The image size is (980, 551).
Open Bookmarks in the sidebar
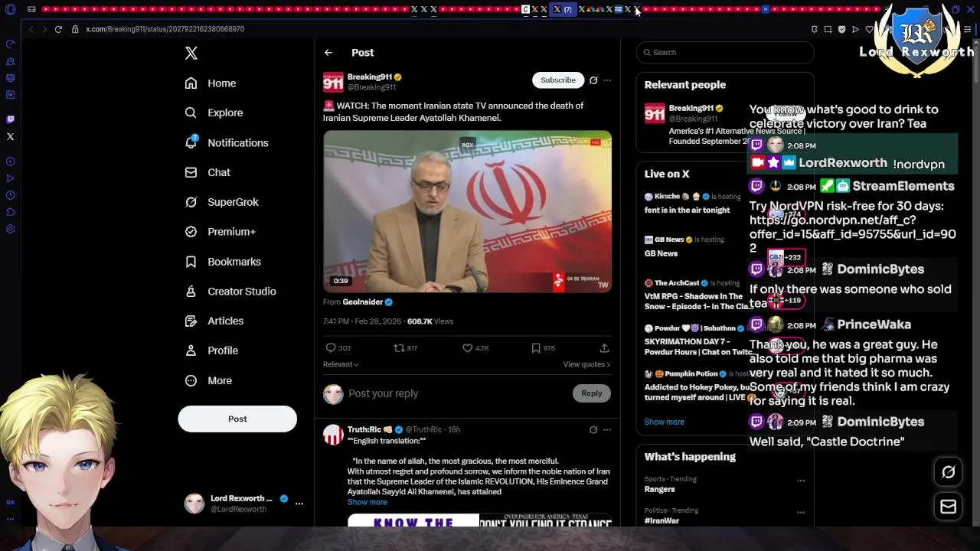click(x=223, y=262)
